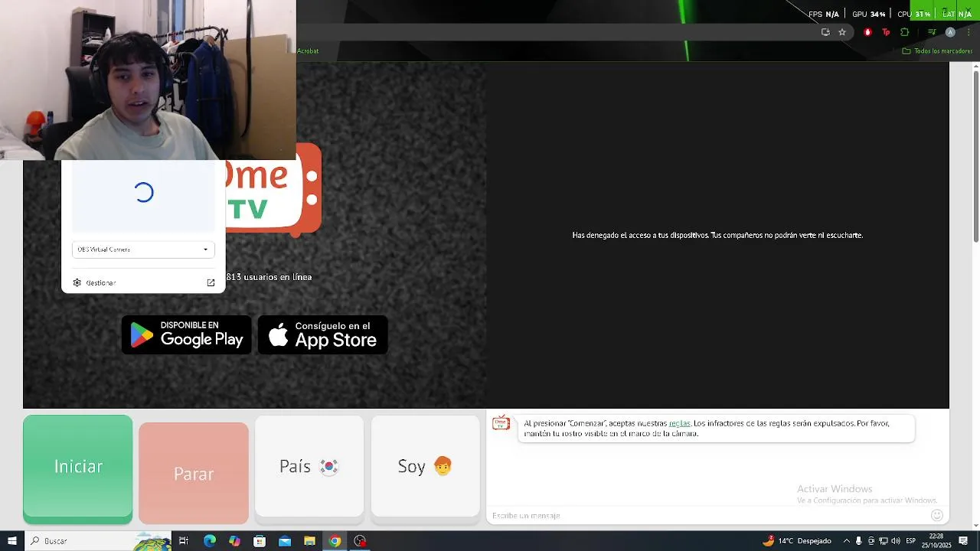Open the Chrome extensions puzzle icon
This screenshot has width=980, height=551.
904,32
